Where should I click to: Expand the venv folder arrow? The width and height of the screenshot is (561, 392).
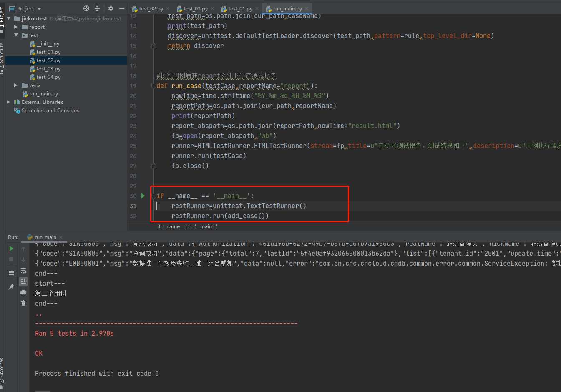point(16,85)
